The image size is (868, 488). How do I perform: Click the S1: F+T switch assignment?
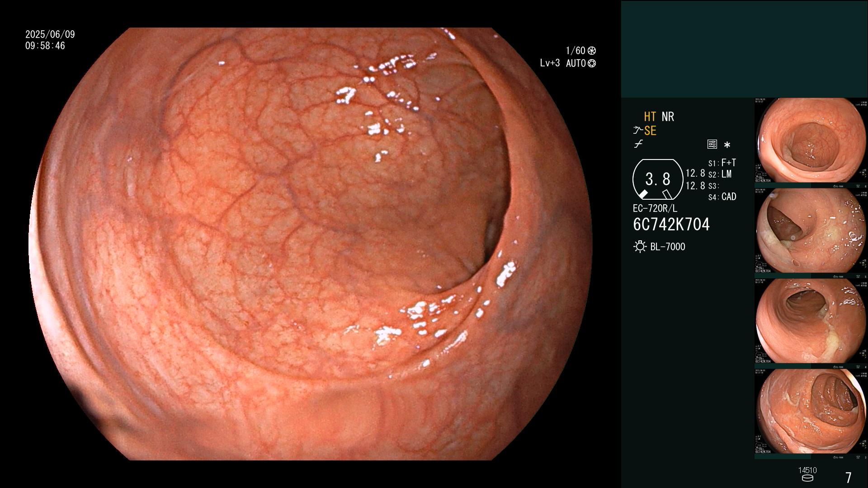(722, 163)
